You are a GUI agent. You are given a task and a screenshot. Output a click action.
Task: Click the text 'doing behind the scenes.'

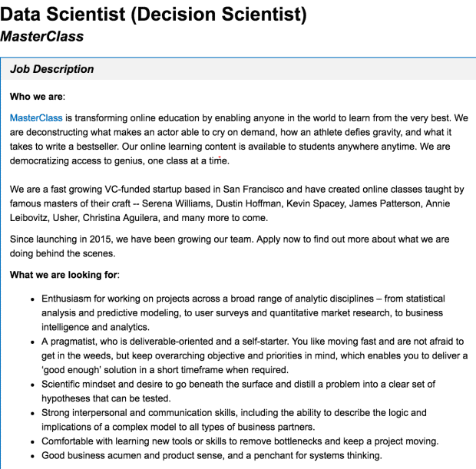coord(62,253)
